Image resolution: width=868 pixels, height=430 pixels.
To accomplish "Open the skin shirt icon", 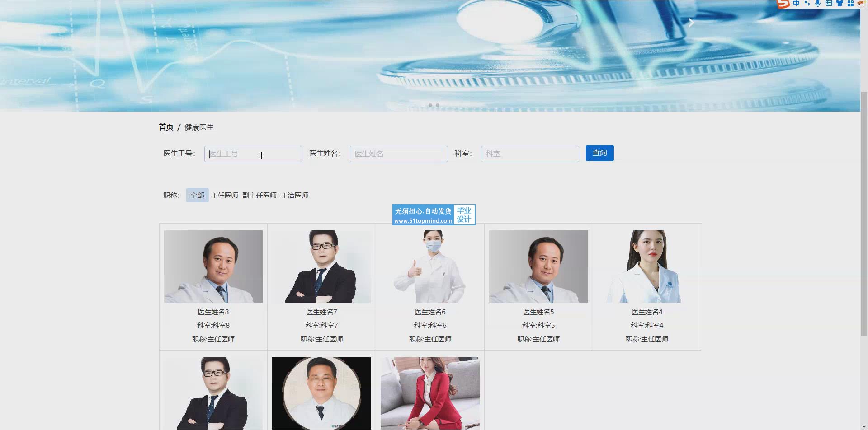I will point(840,4).
